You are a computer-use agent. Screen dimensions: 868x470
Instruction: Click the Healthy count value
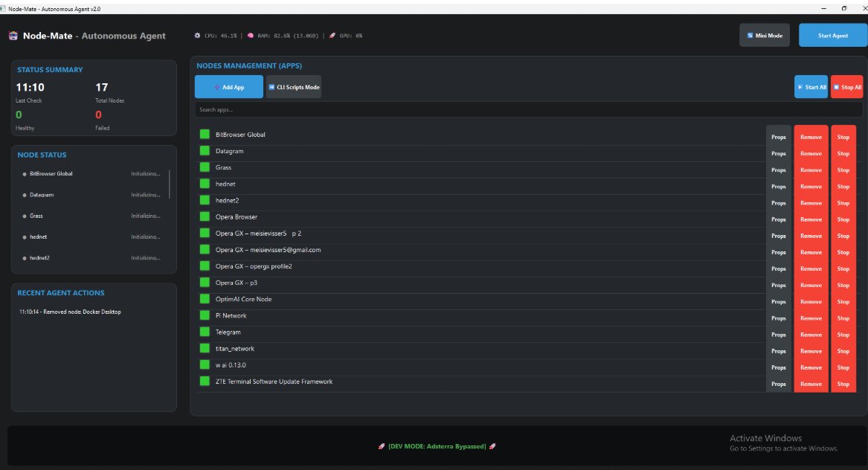19,115
